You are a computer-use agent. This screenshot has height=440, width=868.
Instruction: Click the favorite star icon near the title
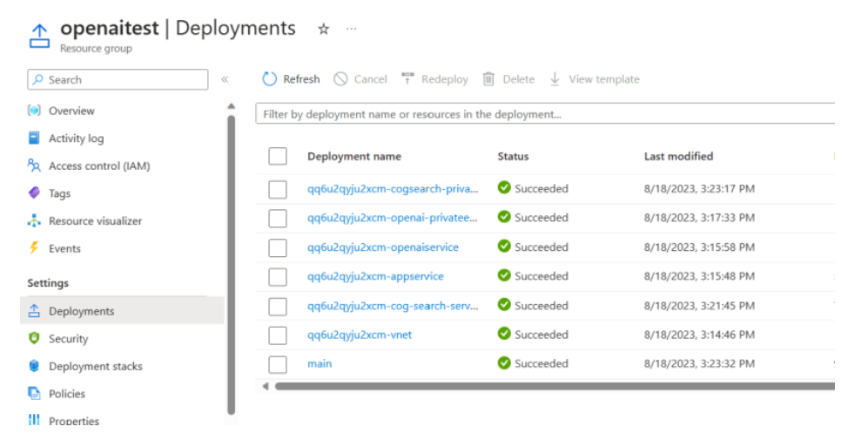pos(324,30)
